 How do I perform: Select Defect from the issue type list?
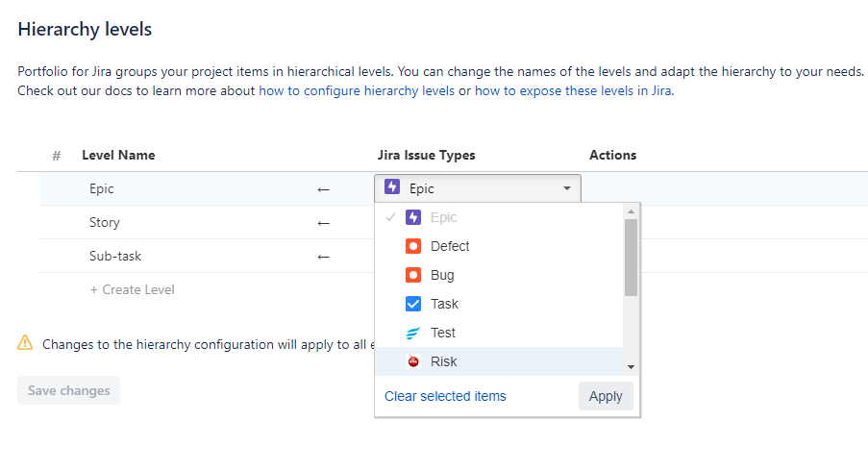click(450, 246)
